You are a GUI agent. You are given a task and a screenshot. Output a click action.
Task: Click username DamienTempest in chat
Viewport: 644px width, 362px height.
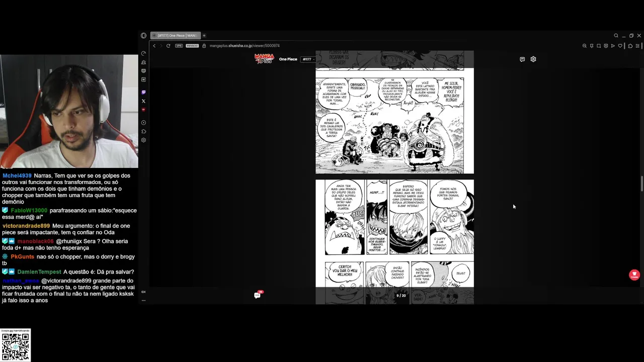[x=39, y=272]
